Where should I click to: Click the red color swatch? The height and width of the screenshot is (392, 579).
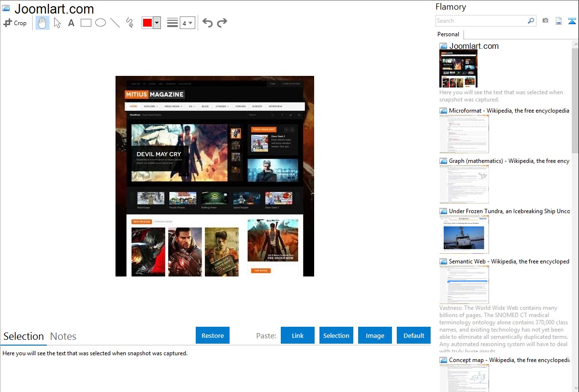147,23
